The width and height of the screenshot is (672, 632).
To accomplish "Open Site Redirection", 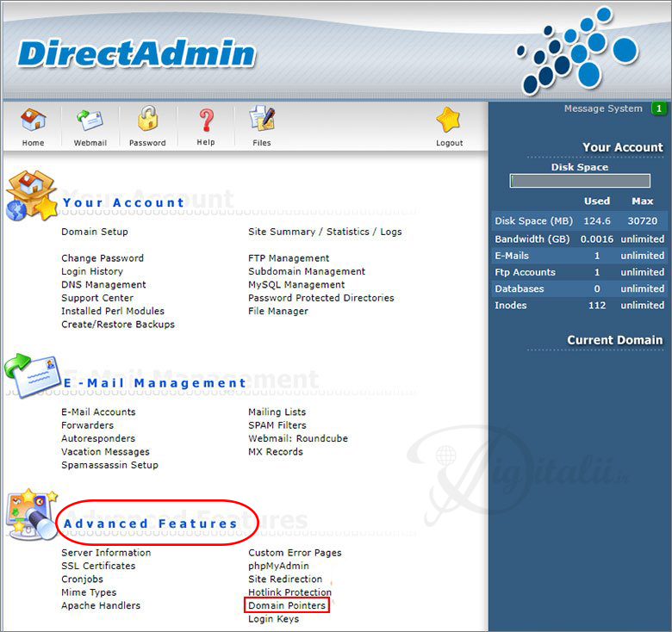I will point(285,579).
